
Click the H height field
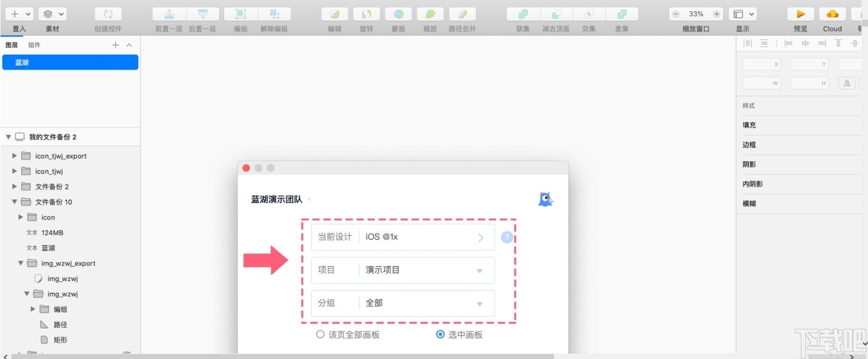[809, 83]
